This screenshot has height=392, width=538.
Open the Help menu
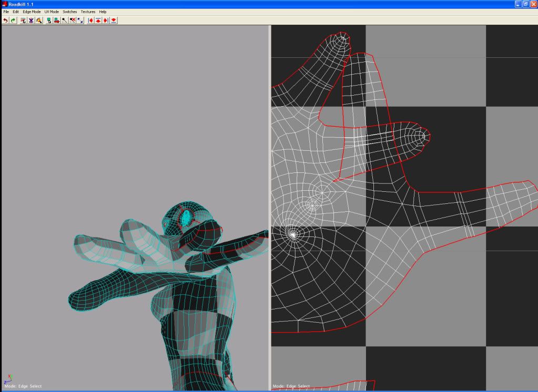pyautogui.click(x=103, y=12)
